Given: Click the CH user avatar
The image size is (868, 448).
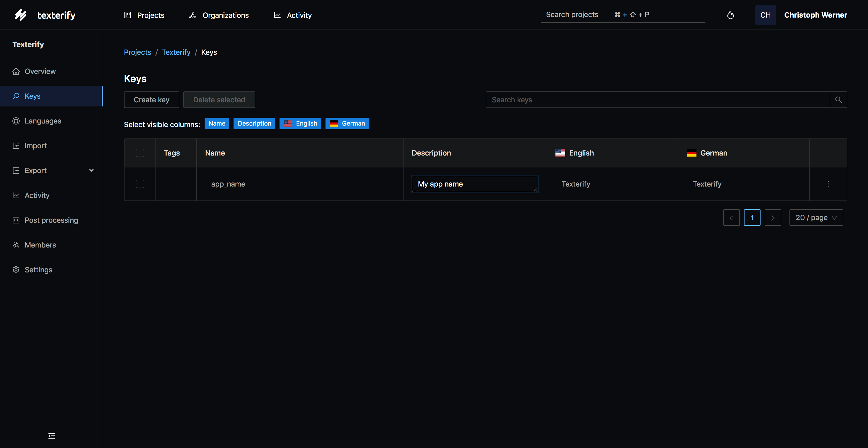Looking at the screenshot, I should (x=765, y=15).
